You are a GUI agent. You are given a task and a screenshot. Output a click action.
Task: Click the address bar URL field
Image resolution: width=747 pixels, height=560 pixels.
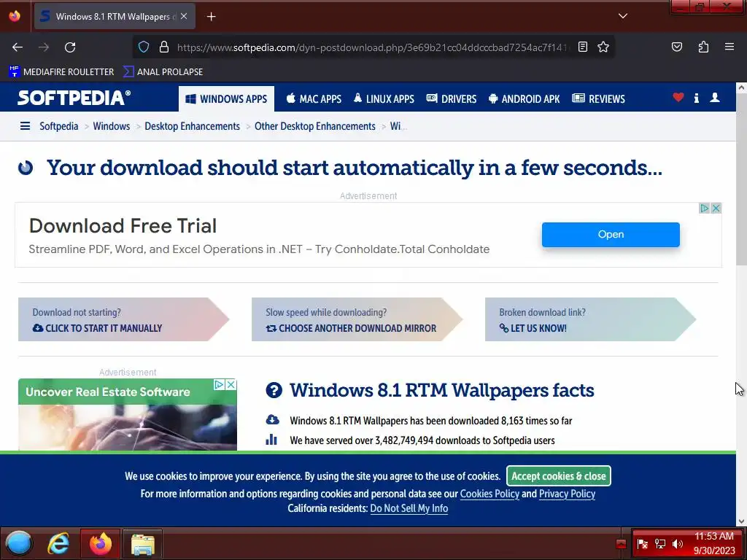click(372, 47)
